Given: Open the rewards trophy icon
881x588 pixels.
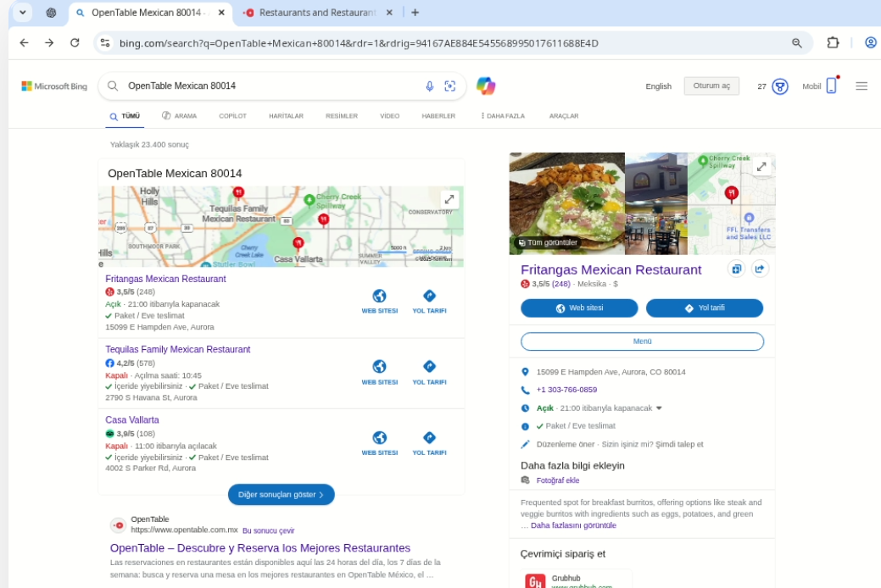Looking at the screenshot, I should click(x=780, y=86).
